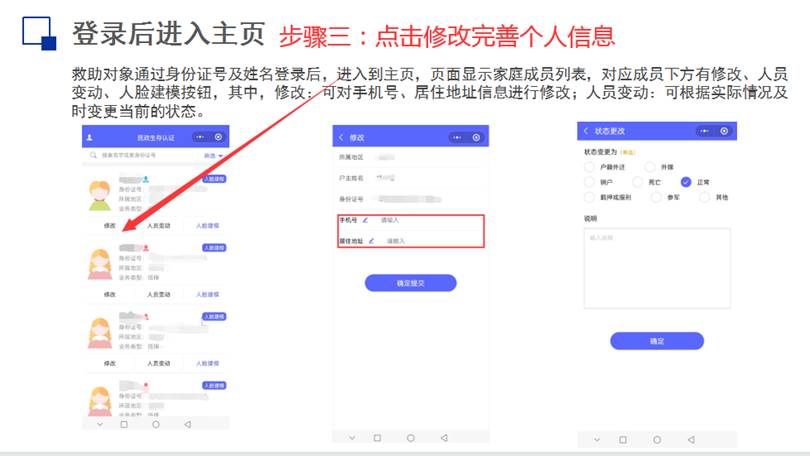Click 人员变动 under the first family member
810x456 pixels.
click(158, 226)
